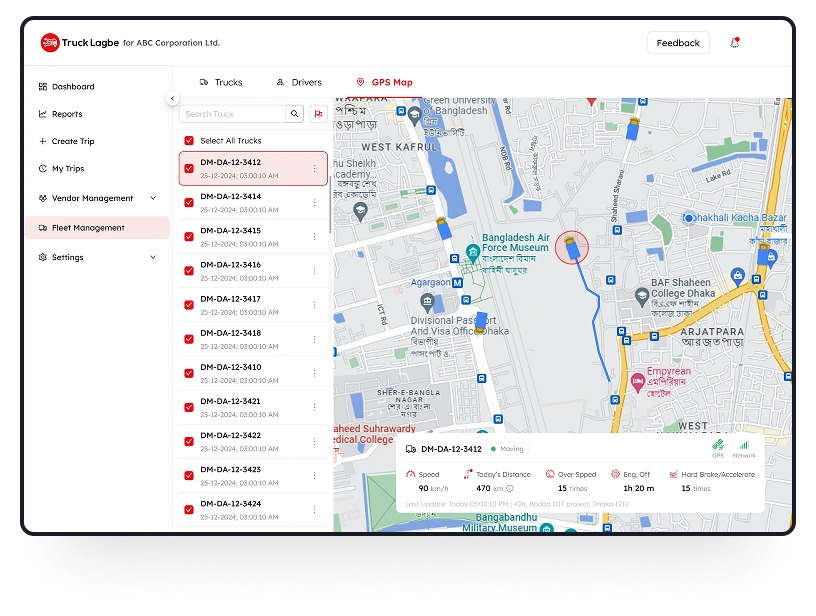Click info icon next to Today's Distance
816x616 pixels.
[x=510, y=488]
